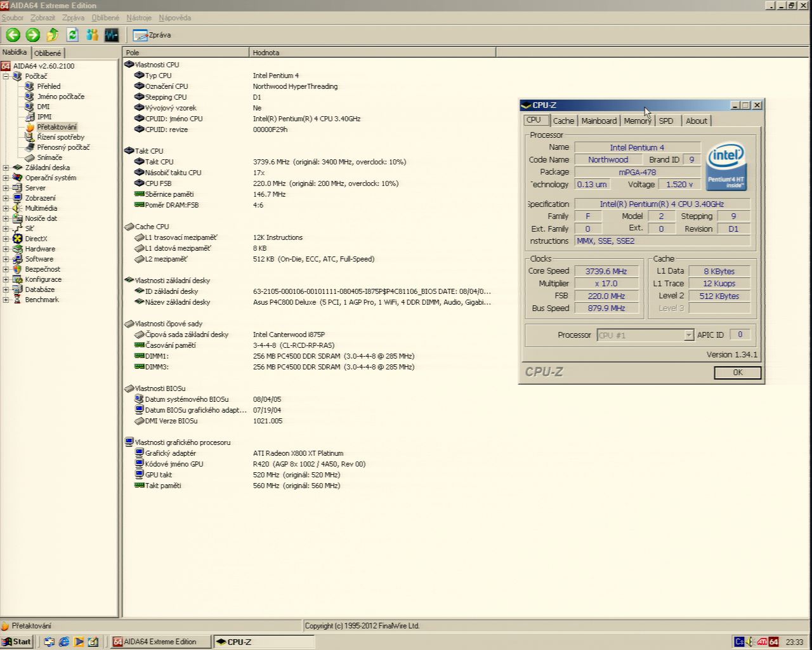The width and height of the screenshot is (812, 650).
Task: Open Windows Media Player quick launch icon
Action: point(79,642)
